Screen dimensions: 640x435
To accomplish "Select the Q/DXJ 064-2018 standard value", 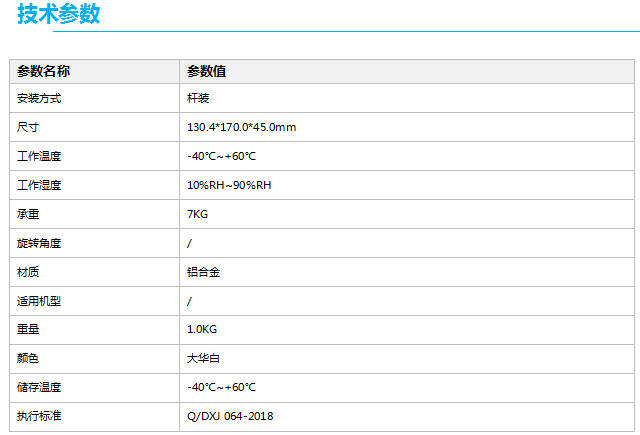I will pyautogui.click(x=230, y=416).
